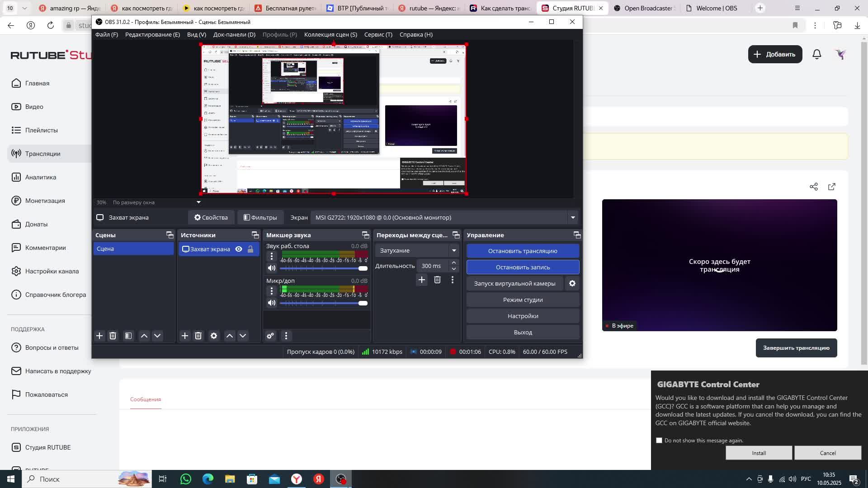Open the Сервис (T) menu
868x488 pixels.
378,34
